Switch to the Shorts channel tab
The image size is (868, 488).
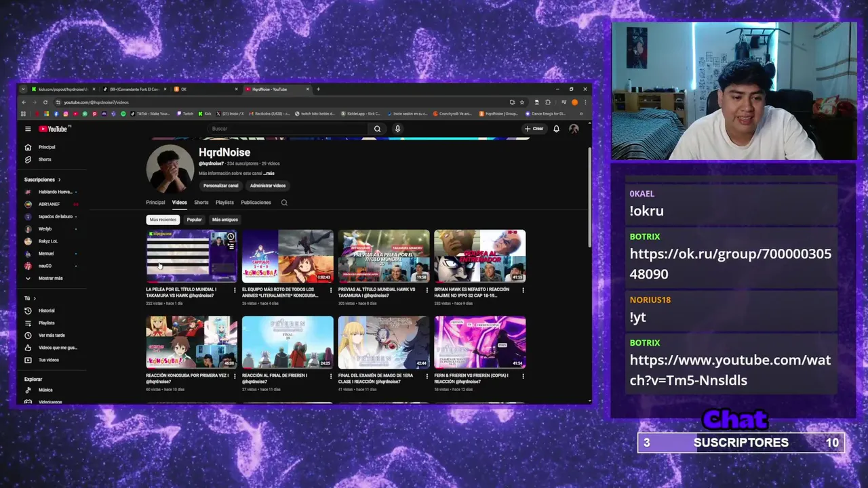coord(201,203)
